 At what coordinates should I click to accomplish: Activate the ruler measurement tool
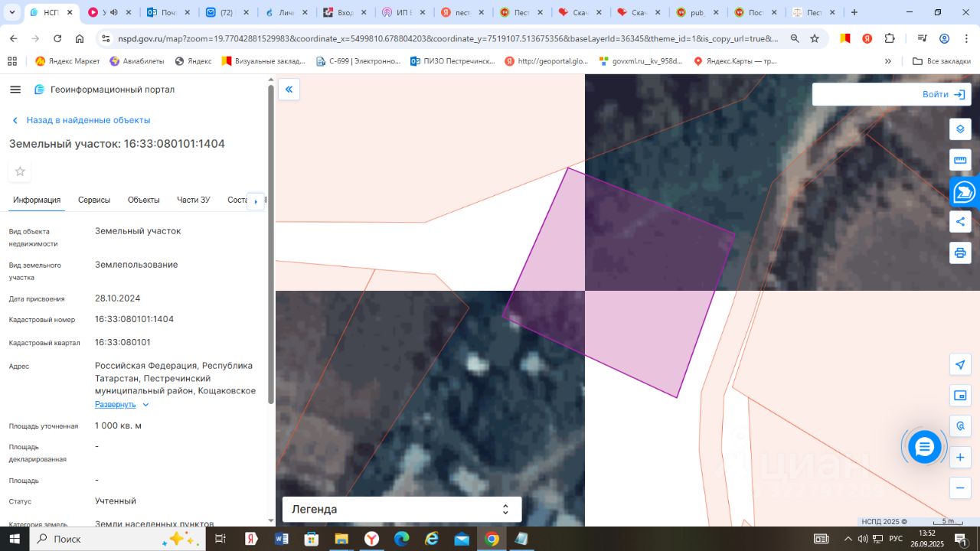click(960, 160)
